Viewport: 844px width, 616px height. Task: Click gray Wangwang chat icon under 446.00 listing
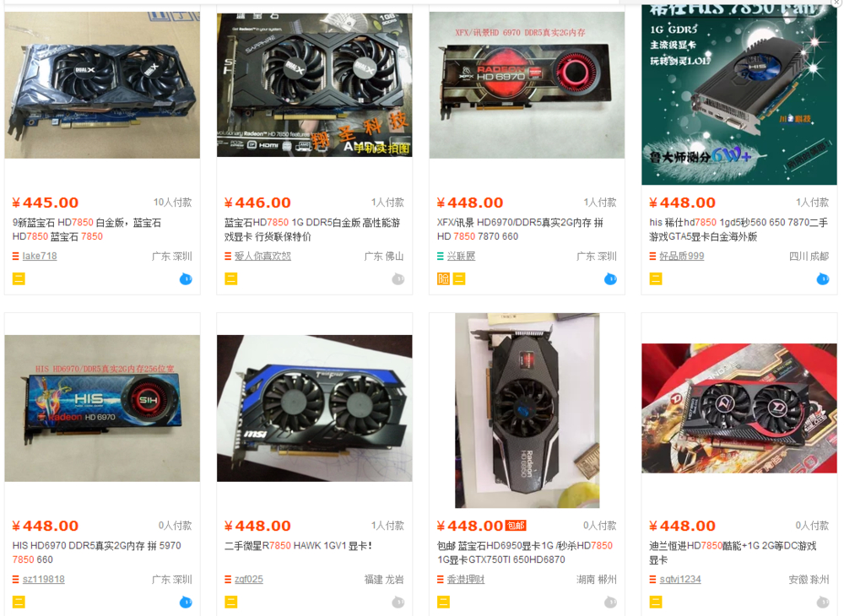tap(398, 278)
